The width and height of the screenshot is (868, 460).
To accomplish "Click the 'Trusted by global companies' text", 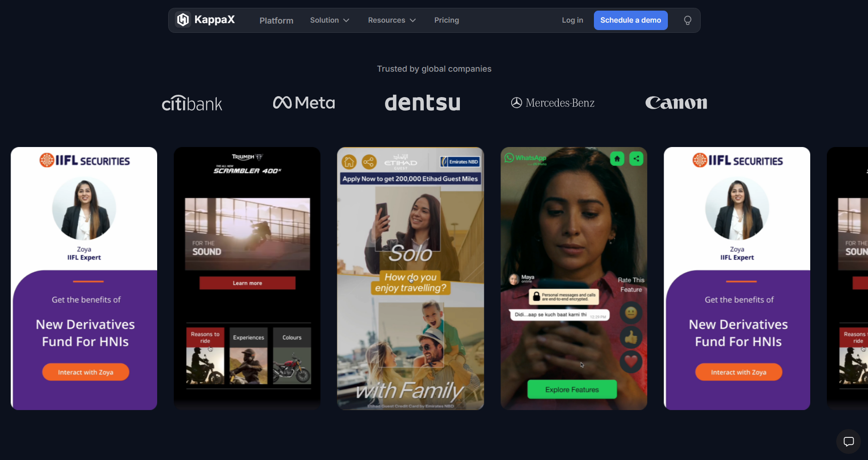I will pos(434,69).
